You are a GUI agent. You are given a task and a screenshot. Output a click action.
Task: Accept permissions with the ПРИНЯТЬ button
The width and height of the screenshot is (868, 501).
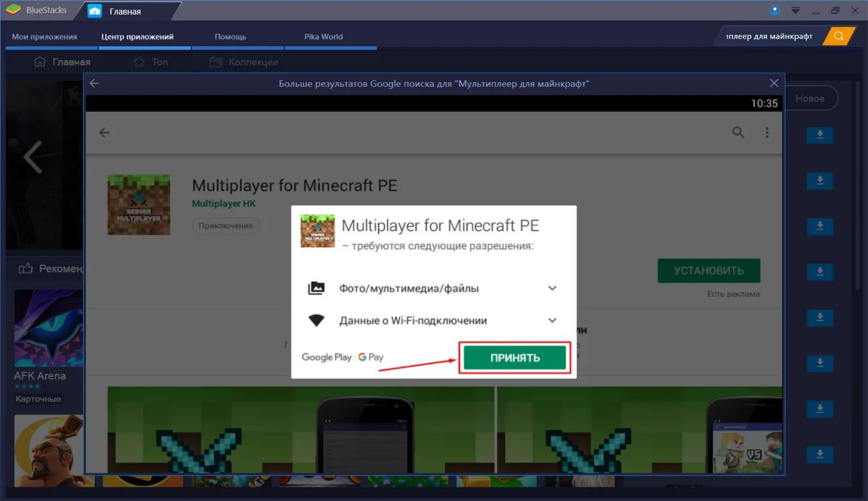click(x=515, y=357)
